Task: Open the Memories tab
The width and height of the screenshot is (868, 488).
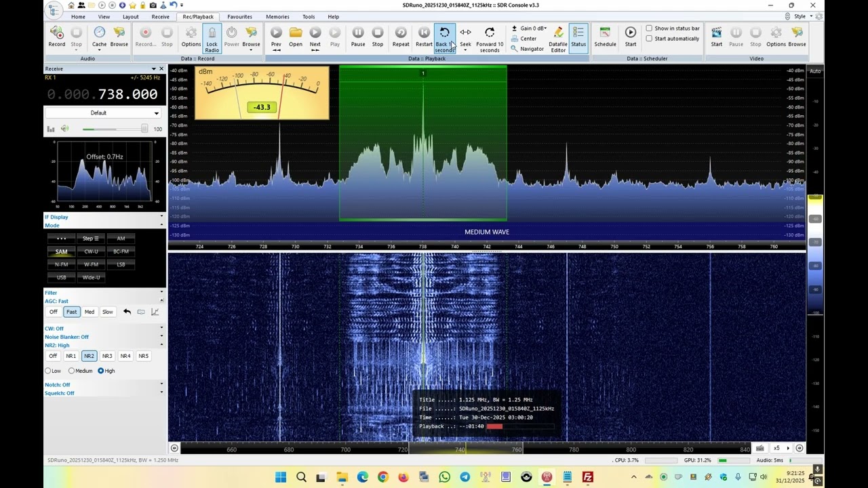Action: point(277,17)
